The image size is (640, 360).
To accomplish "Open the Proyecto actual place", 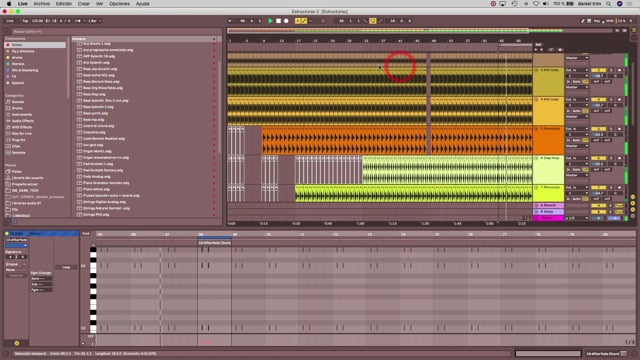I will (24, 184).
